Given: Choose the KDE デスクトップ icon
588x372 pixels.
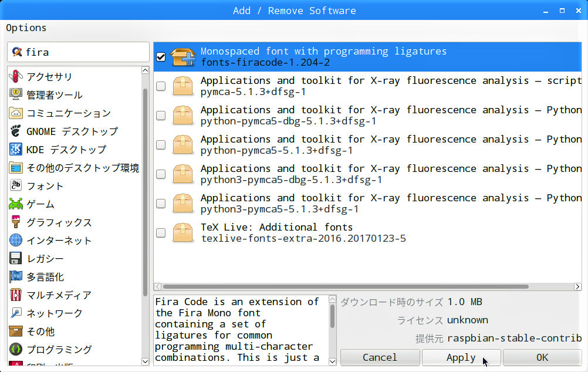Looking at the screenshot, I should (16, 149).
